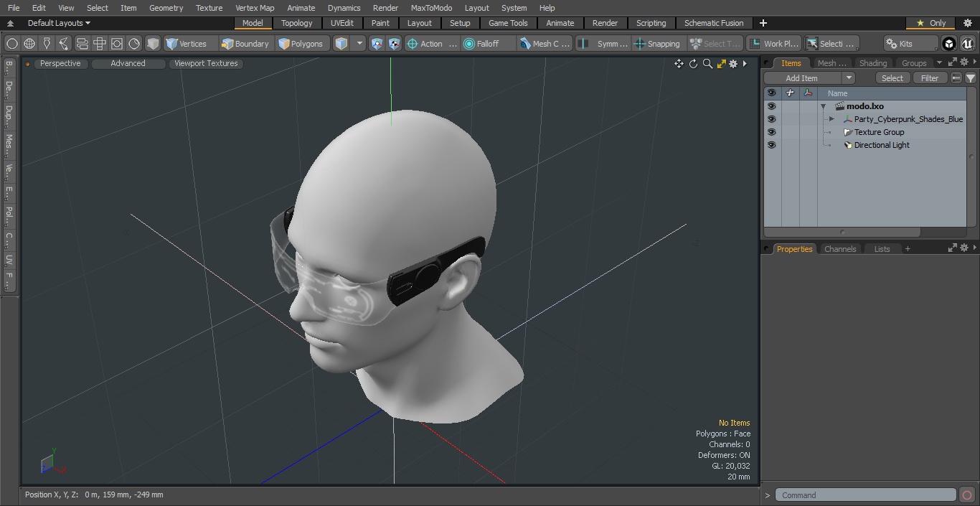980x506 pixels.
Task: Click the viewport pan move icon
Action: [x=679, y=64]
